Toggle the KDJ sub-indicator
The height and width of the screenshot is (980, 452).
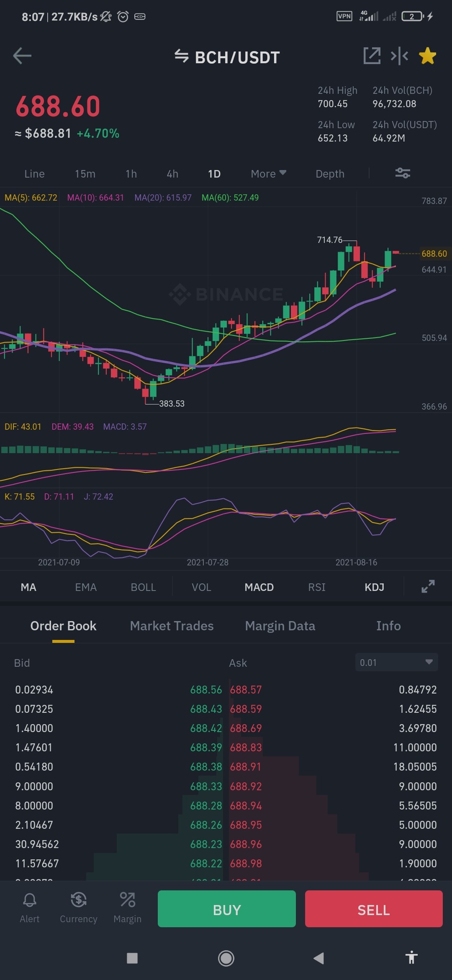click(x=374, y=587)
